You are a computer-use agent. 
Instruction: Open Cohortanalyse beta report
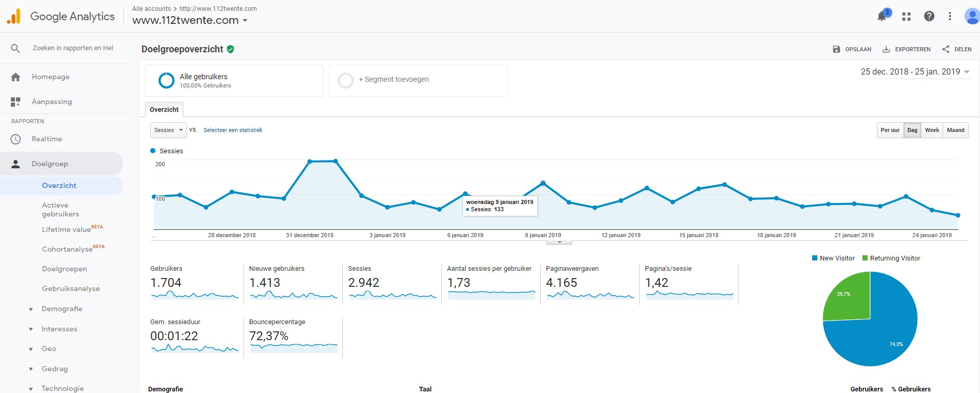point(73,249)
